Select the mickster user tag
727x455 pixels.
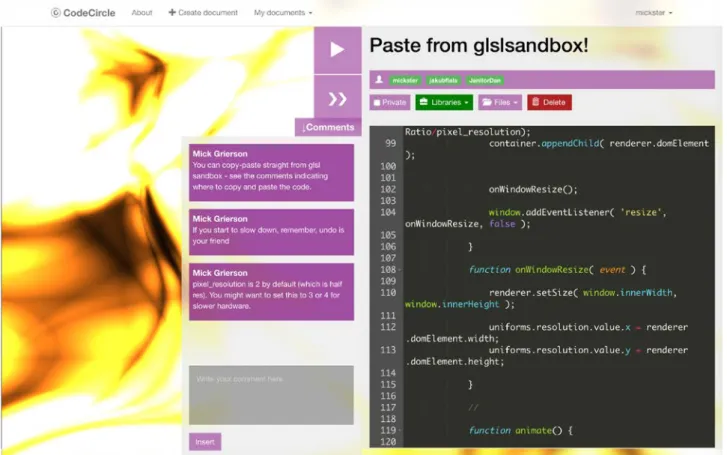pos(405,80)
